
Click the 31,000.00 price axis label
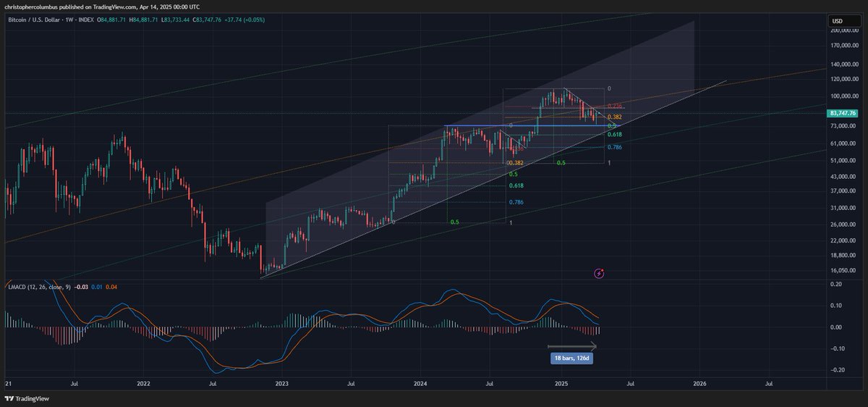(x=844, y=208)
